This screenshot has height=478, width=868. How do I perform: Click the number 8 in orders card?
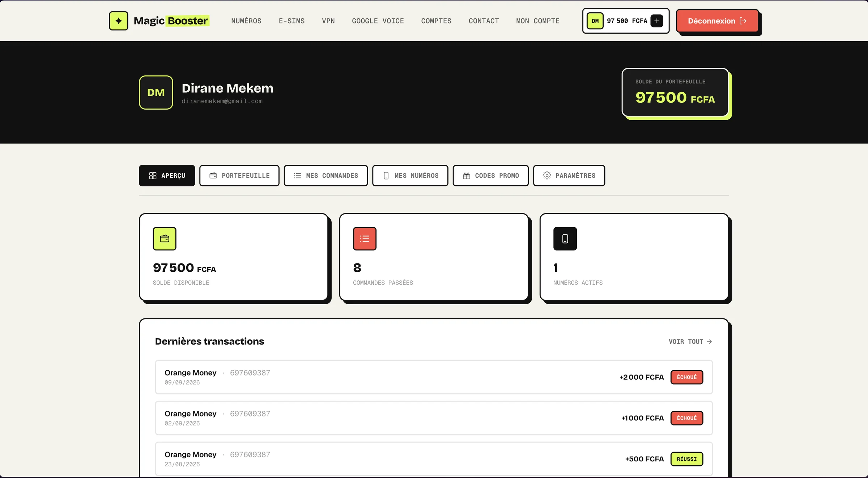pos(357,268)
